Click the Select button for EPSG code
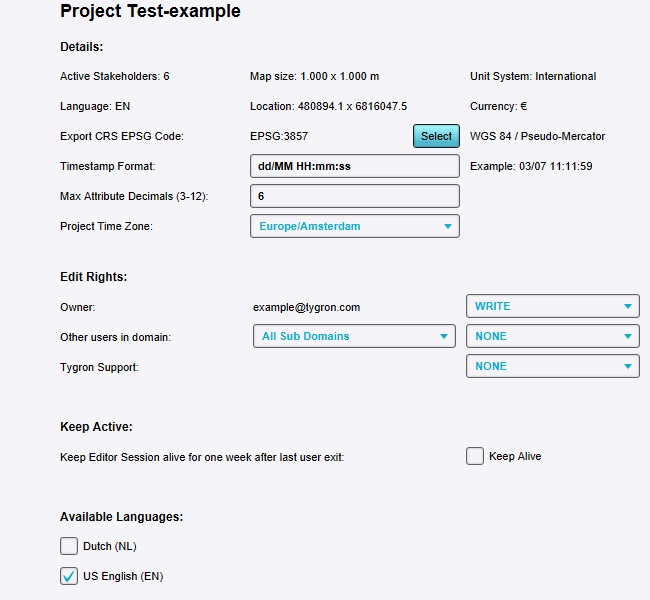This screenshot has height=600, width=650. pyautogui.click(x=436, y=136)
